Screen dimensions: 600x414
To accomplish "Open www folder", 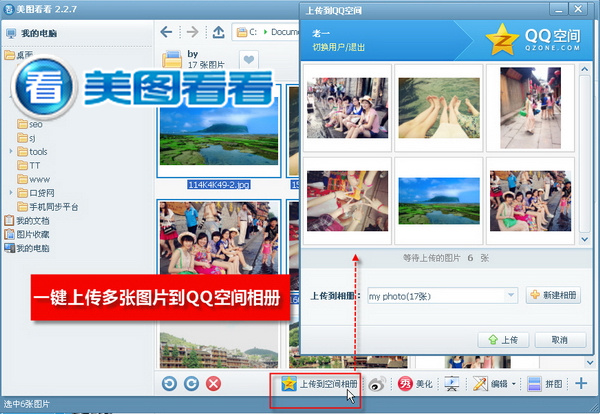I will pos(34,179).
